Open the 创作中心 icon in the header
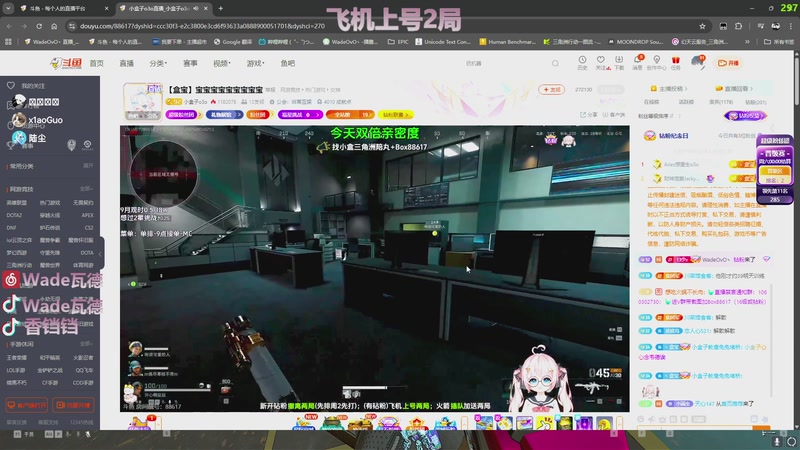The image size is (800, 450). pos(657,62)
